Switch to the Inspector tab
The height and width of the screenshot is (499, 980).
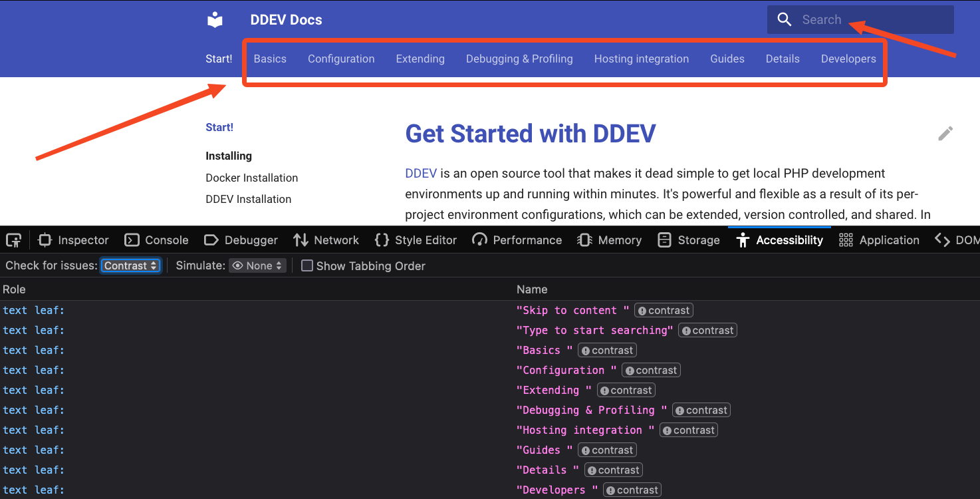pyautogui.click(x=74, y=240)
